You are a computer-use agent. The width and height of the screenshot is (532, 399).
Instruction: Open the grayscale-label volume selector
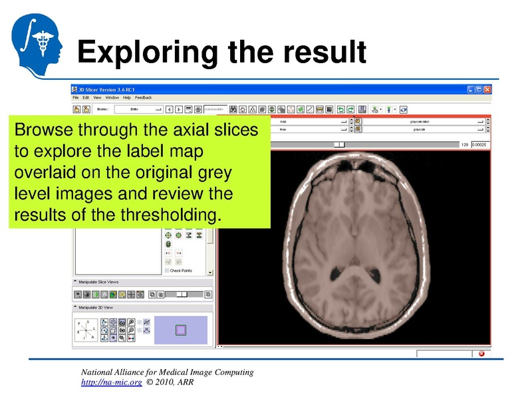tap(480, 121)
